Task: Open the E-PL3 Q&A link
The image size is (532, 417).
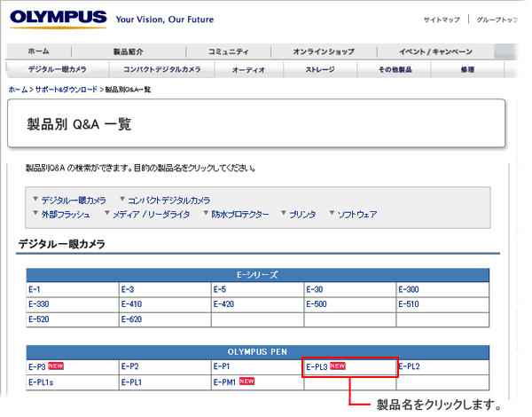Action: [317, 366]
